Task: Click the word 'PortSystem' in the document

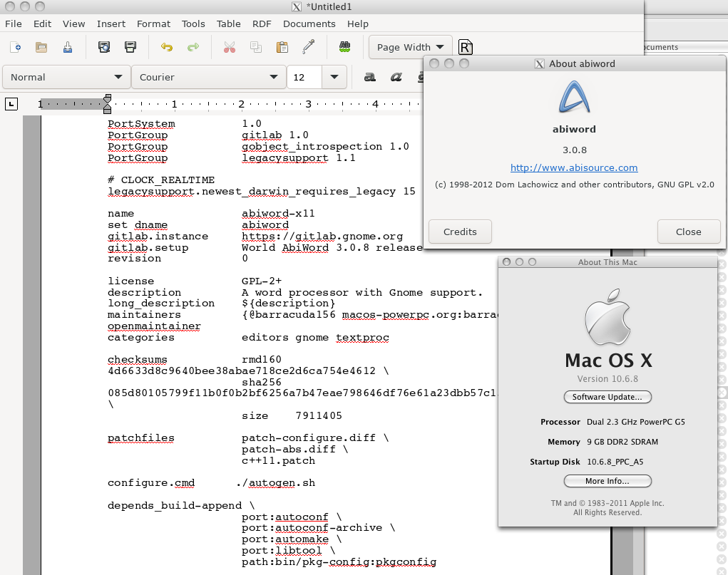Action: coord(142,124)
